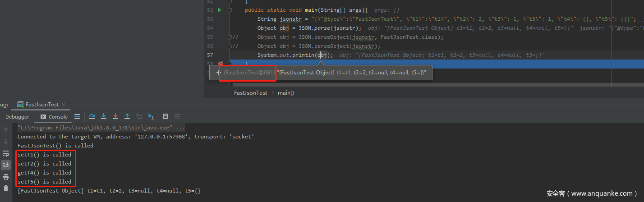Click the Run to Cursor icon
This screenshot has height=202, width=644.
[x=151, y=116]
